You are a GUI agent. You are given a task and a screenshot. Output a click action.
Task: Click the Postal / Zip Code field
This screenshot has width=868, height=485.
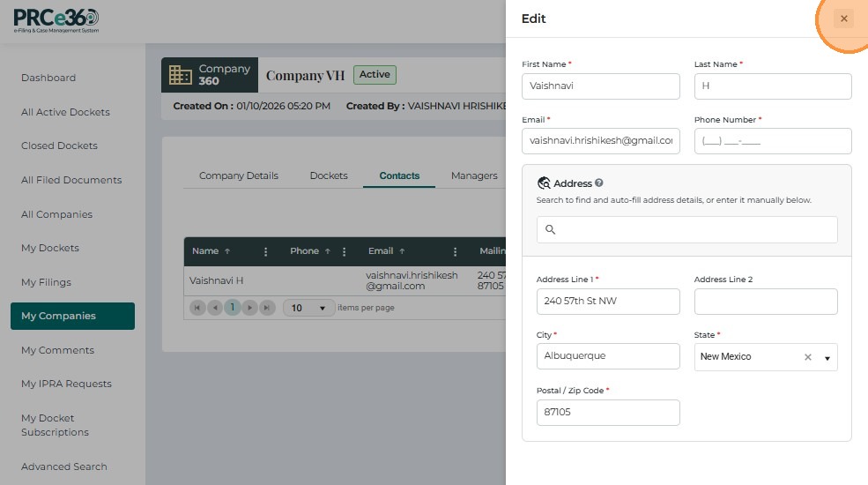coord(608,413)
